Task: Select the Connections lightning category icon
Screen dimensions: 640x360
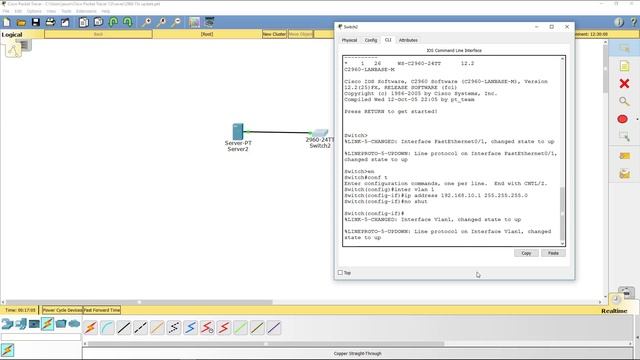Action: [x=47, y=324]
